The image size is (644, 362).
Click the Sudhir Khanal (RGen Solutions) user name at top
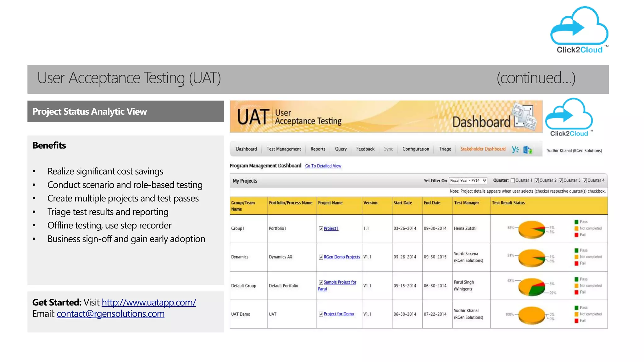tap(575, 151)
